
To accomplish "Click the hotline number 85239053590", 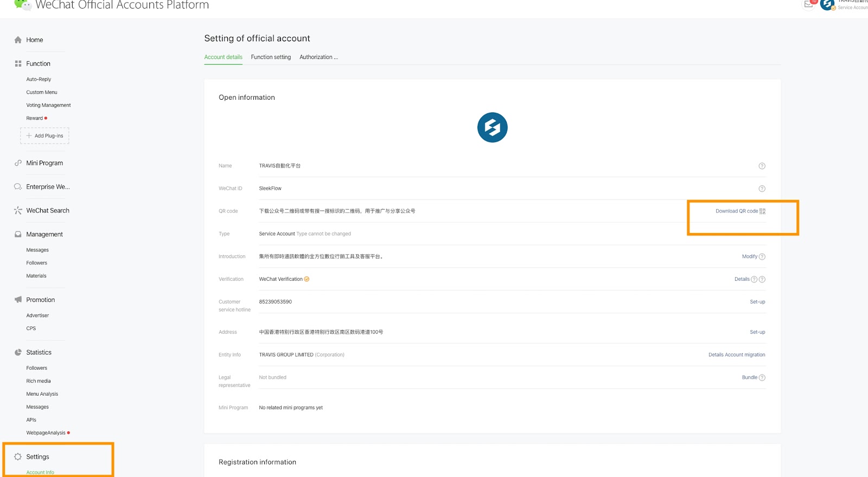I will [x=275, y=302].
